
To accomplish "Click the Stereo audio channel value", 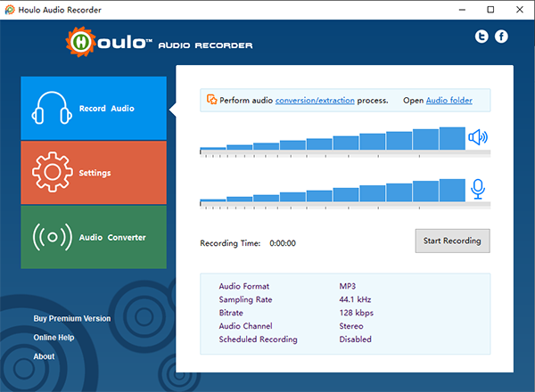I will click(351, 326).
